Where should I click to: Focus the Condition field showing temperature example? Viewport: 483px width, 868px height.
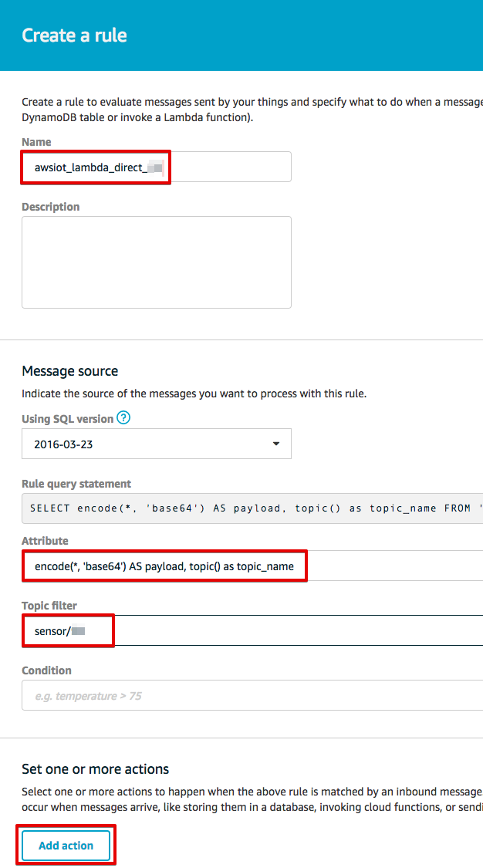(252, 695)
